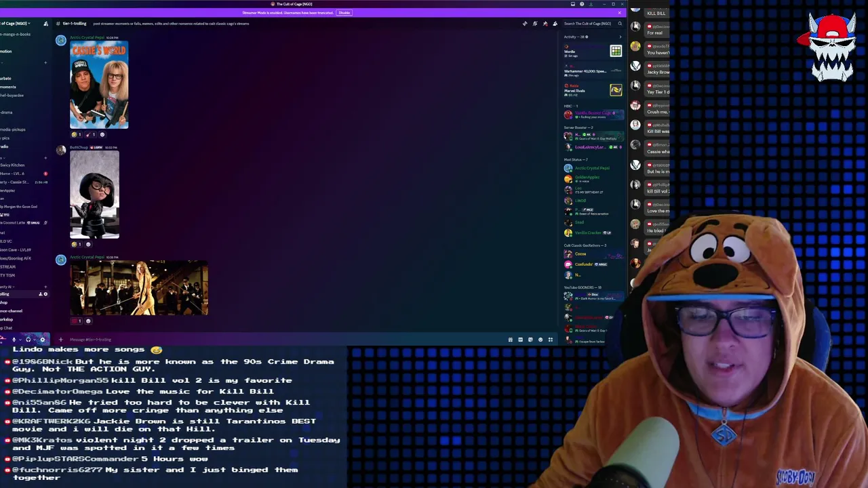The image size is (868, 488).
Task: Open the Warhammer 40,000 activity card
Action: point(593,71)
